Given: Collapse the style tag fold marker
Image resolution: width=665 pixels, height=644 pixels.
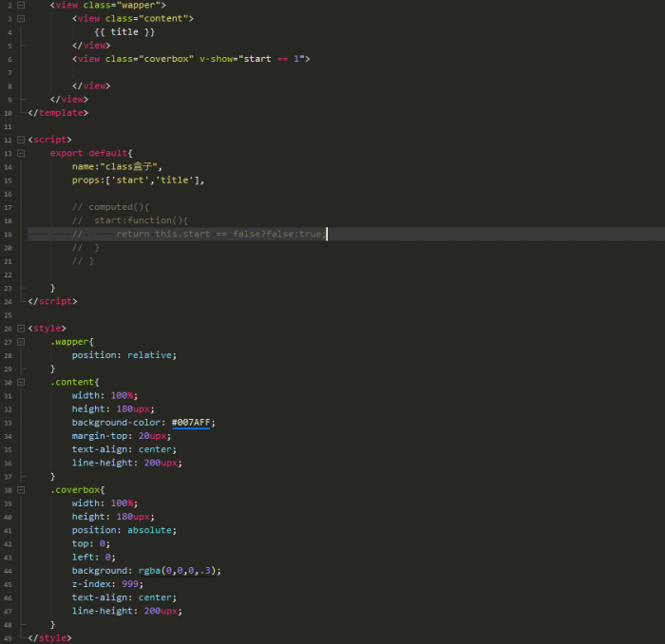Looking at the screenshot, I should click(x=21, y=328).
